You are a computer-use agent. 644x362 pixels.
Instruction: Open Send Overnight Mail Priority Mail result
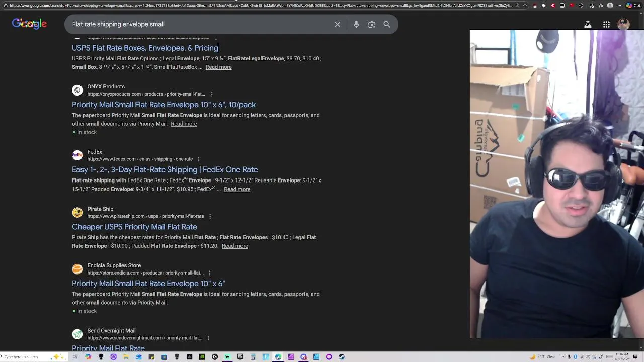(108, 348)
